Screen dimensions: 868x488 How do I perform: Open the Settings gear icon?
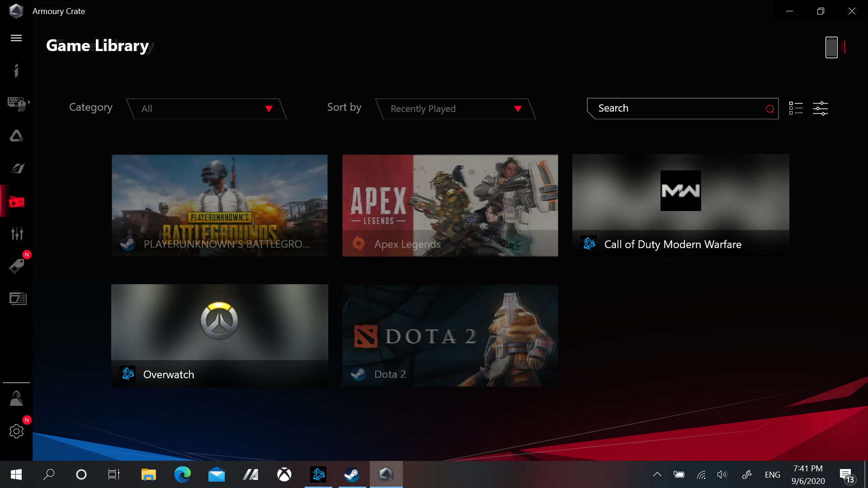[16, 431]
